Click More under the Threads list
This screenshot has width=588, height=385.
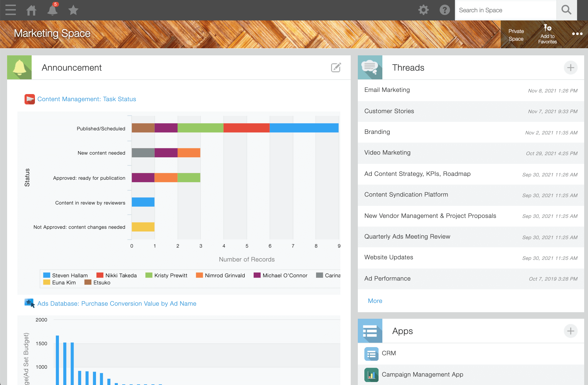pos(375,301)
